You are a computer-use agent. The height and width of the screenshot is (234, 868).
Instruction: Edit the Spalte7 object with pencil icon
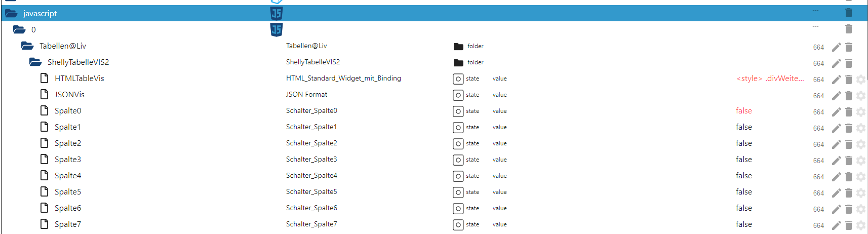point(836,225)
